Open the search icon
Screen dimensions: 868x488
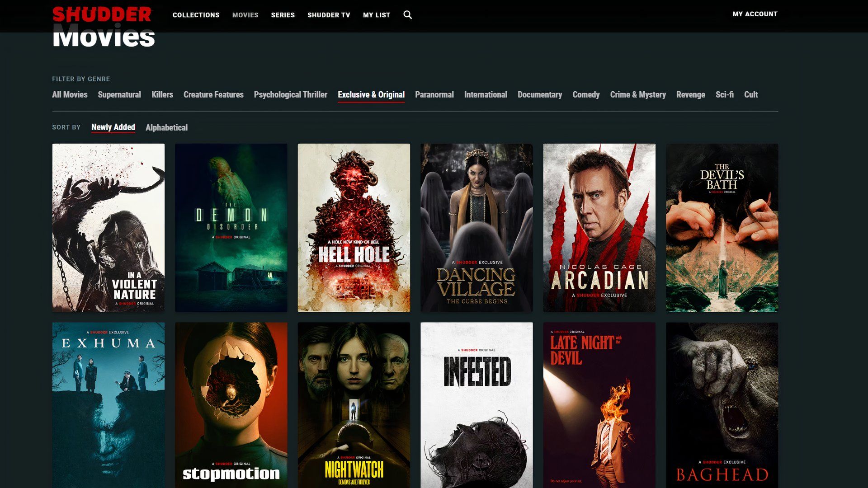(408, 15)
